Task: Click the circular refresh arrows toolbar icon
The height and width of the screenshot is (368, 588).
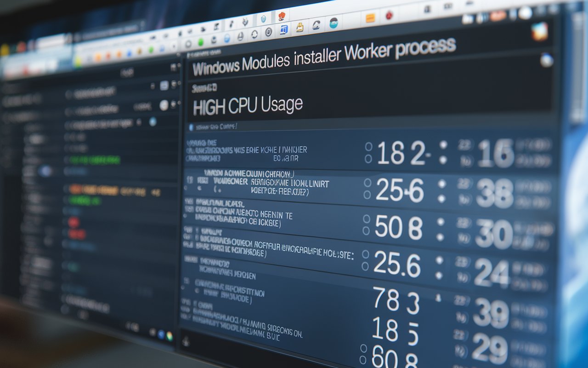Action: 254,34
